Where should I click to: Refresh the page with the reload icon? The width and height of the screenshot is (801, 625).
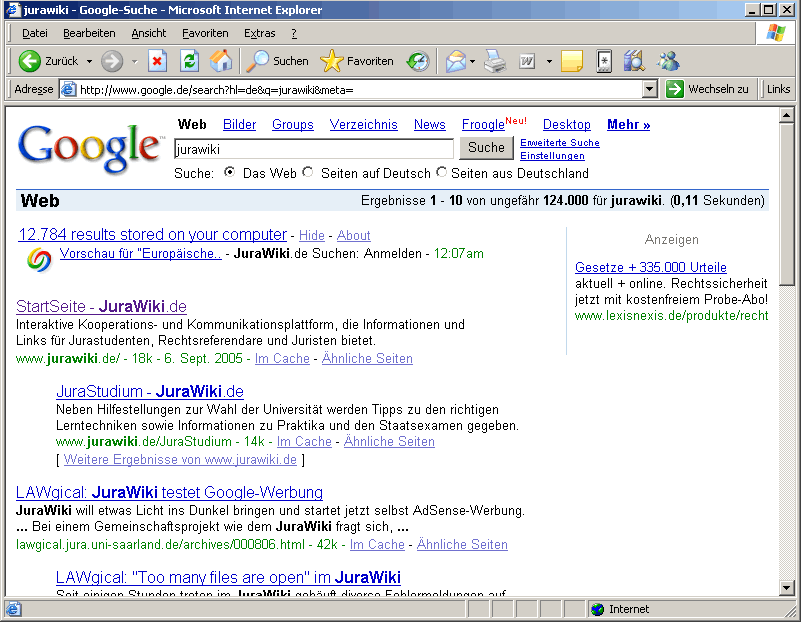189,61
